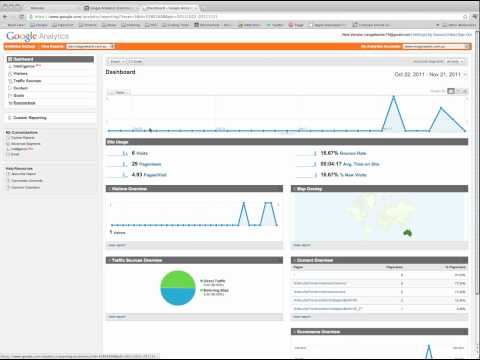Switch to the Dashboard - Google Analytics tab
Image resolution: width=480 pixels, height=360 pixels.
pyautogui.click(x=171, y=8)
